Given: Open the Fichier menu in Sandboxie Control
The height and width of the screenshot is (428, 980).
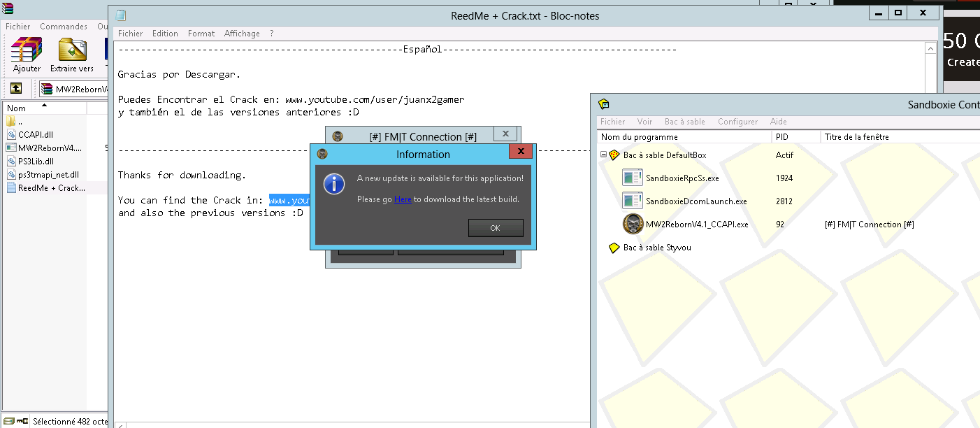Looking at the screenshot, I should coord(612,122).
